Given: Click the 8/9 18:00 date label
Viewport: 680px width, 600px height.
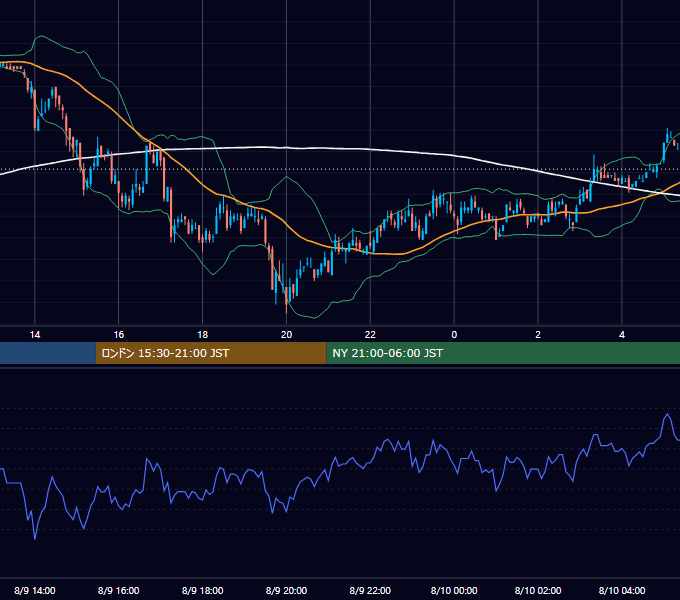Looking at the screenshot, I should (203, 590).
